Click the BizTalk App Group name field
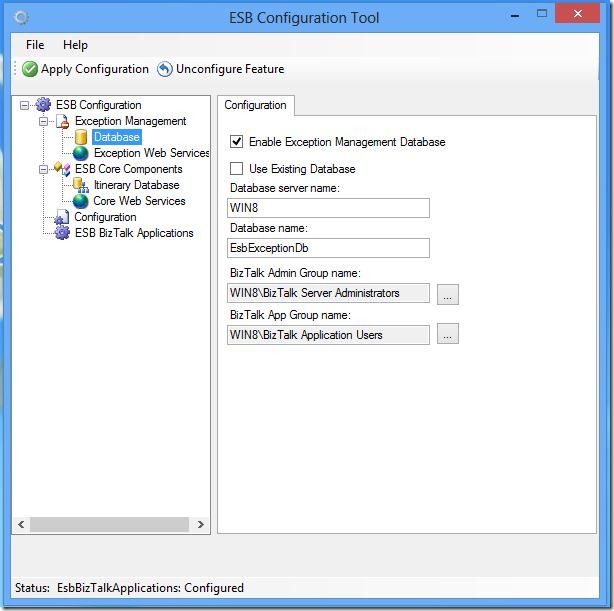614x611 pixels. [328, 335]
